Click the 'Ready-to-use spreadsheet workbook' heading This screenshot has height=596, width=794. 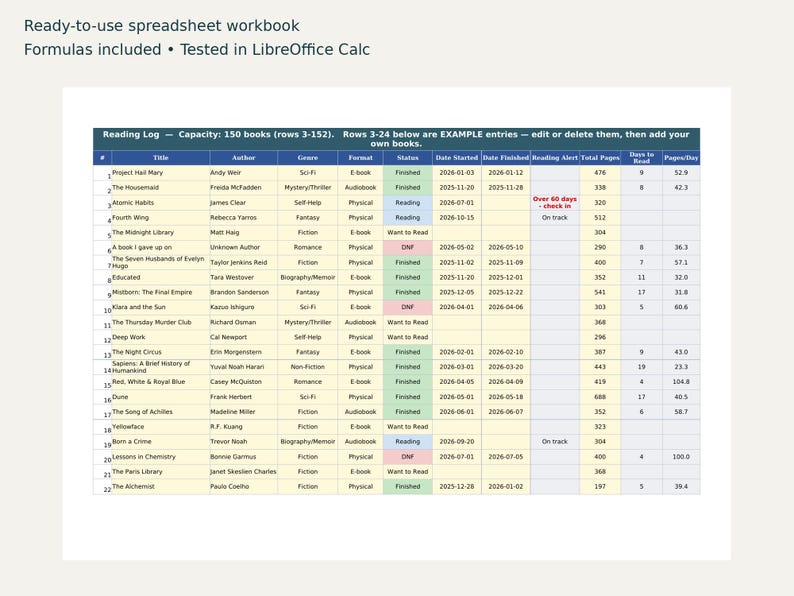[x=162, y=26]
